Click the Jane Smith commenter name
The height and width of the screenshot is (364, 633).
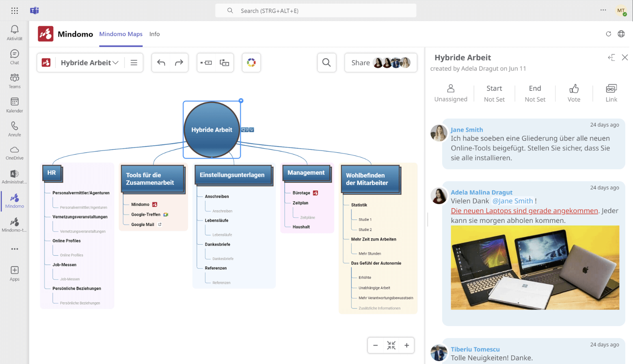[x=467, y=130]
